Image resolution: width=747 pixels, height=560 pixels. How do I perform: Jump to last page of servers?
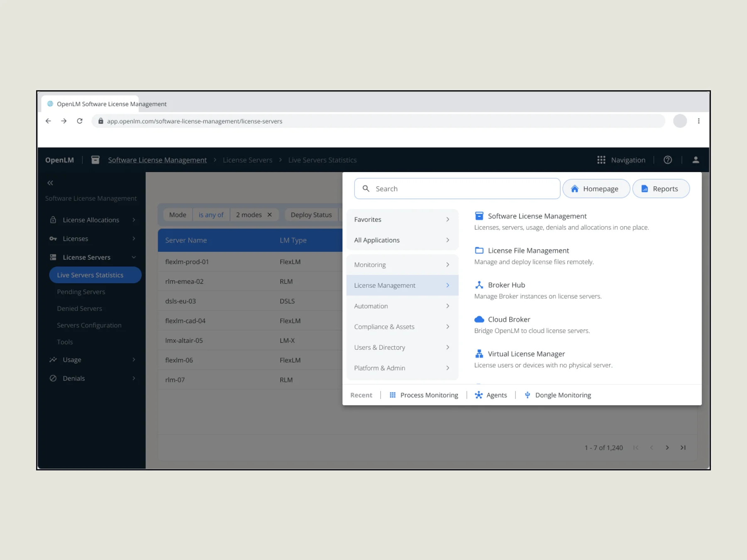683,448
